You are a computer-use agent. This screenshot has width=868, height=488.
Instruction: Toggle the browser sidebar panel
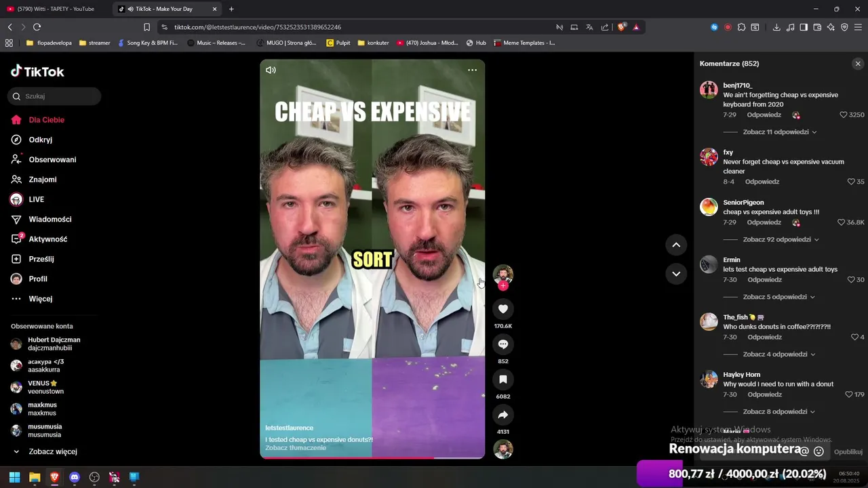pyautogui.click(x=804, y=27)
